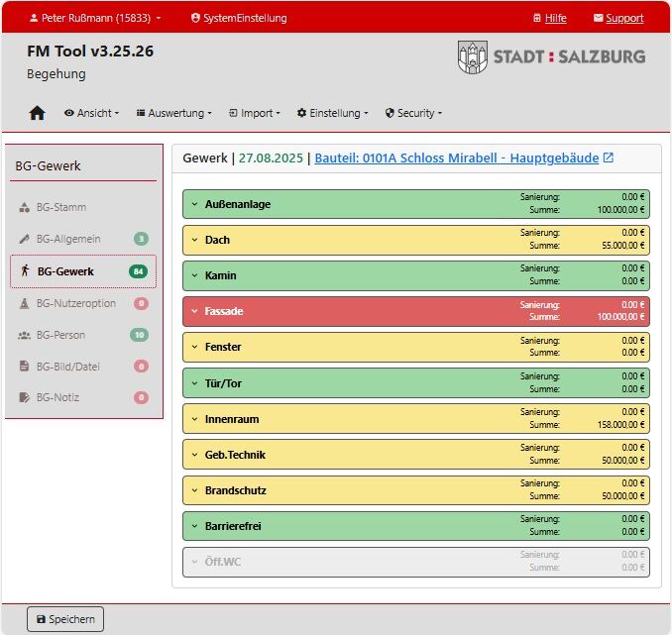
Task: Click the FM Tool v3.25.26 title
Action: [90, 51]
